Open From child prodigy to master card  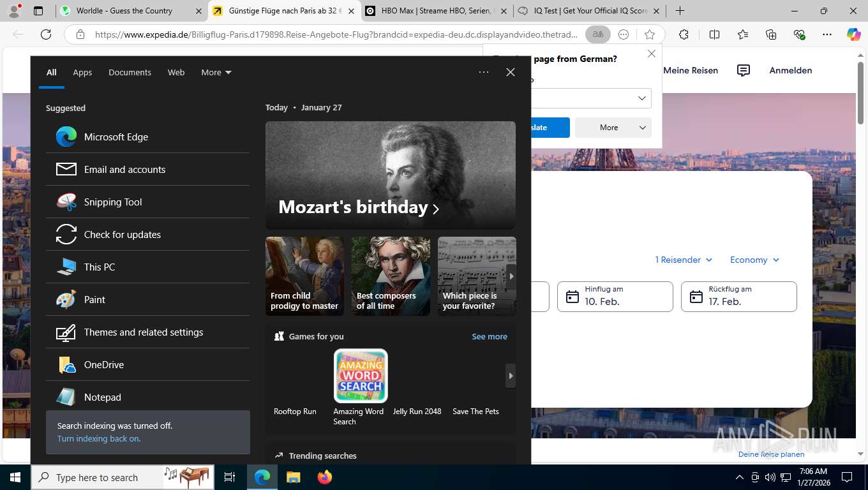304,276
